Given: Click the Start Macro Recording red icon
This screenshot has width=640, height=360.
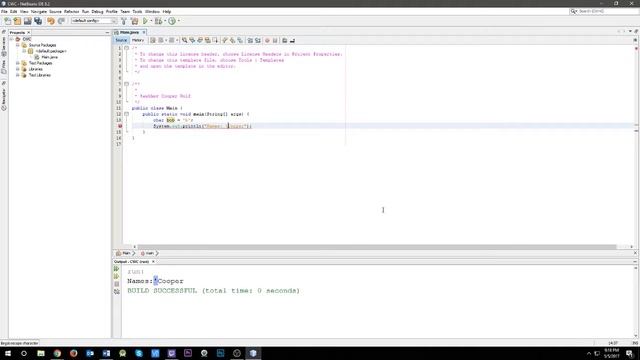Looking at the screenshot, I should click(267, 40).
